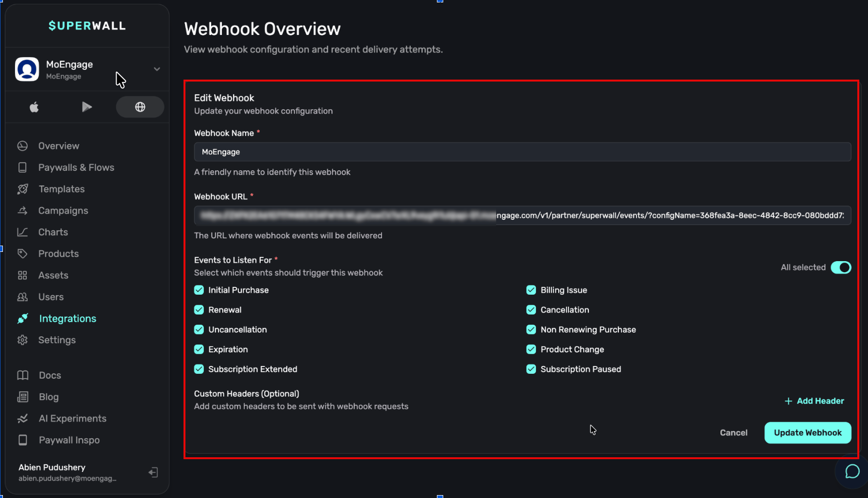Image resolution: width=868 pixels, height=498 pixels.
Task: Uncheck the Uncancellation event
Action: [x=199, y=330]
